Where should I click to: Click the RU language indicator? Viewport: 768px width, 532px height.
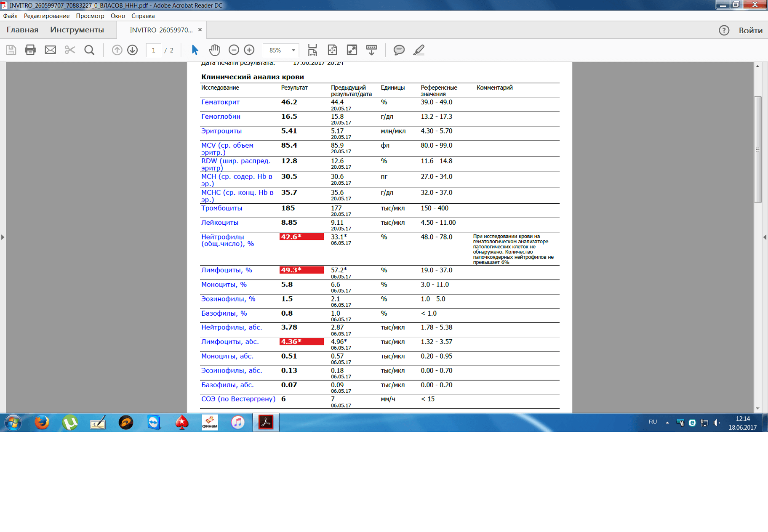tap(653, 422)
